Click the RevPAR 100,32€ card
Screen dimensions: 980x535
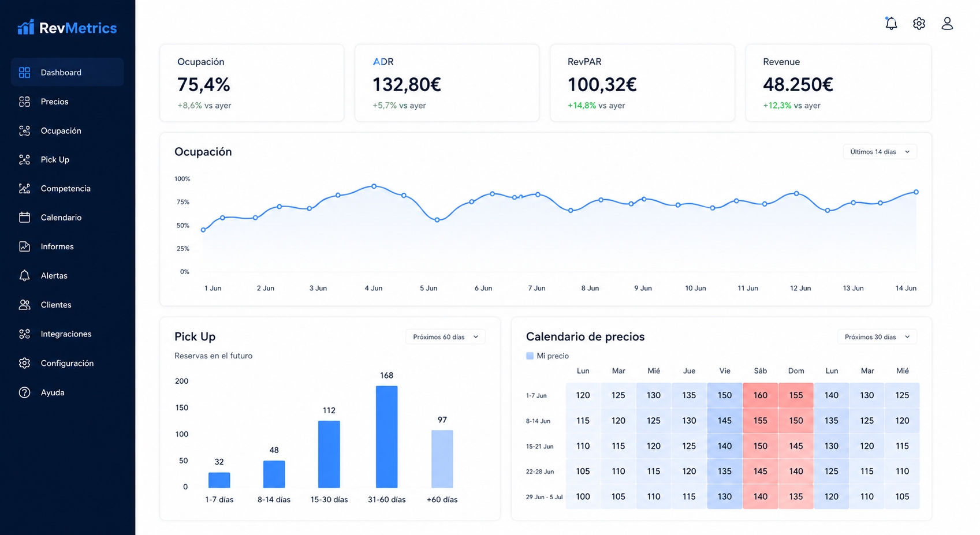(642, 83)
